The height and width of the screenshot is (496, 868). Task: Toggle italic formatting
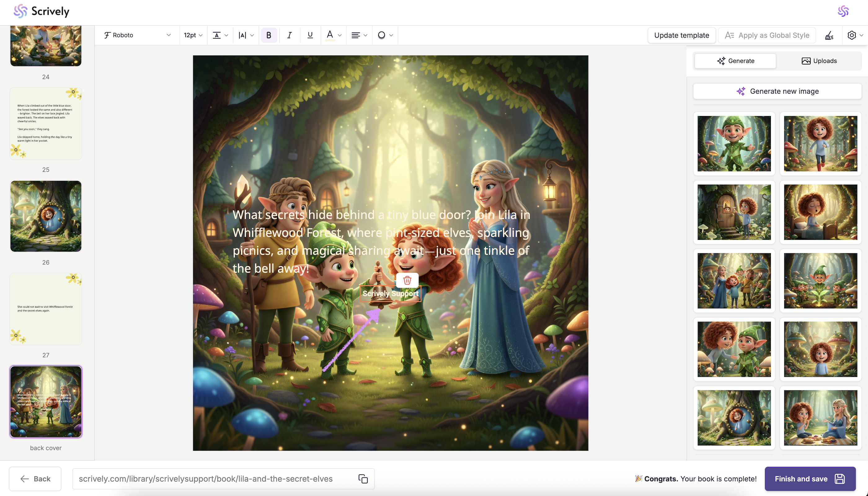point(289,35)
